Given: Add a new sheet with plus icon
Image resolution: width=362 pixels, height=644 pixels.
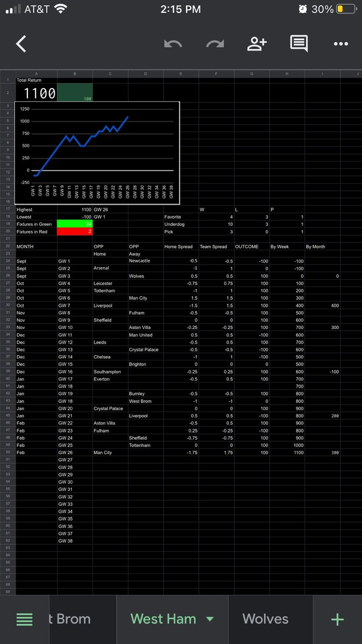Looking at the screenshot, I should [x=337, y=619].
